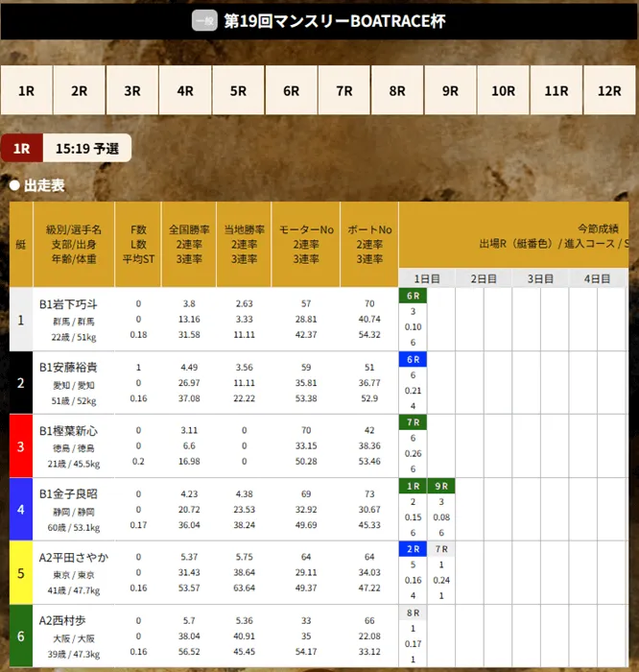Go to the 6R race tab
This screenshot has width=639, height=672.
[x=291, y=91]
